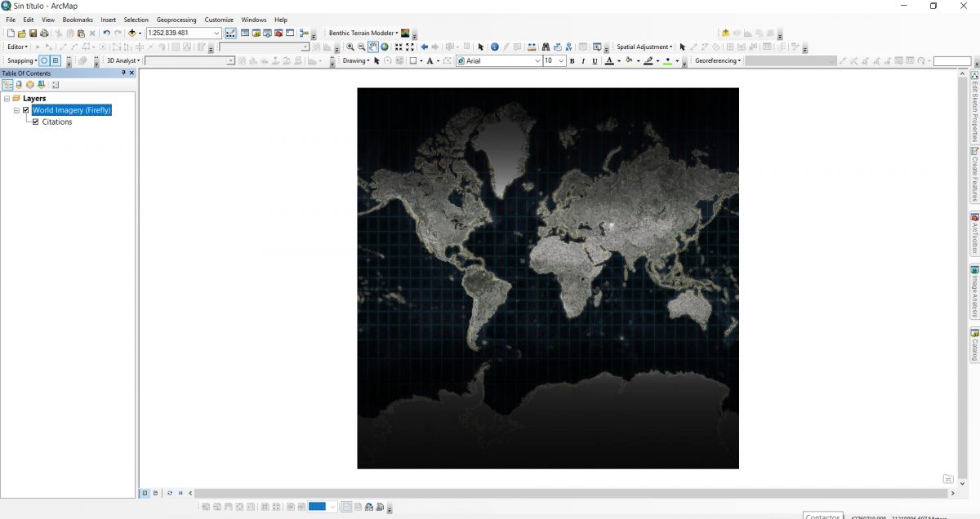Undo the last action

click(x=106, y=33)
